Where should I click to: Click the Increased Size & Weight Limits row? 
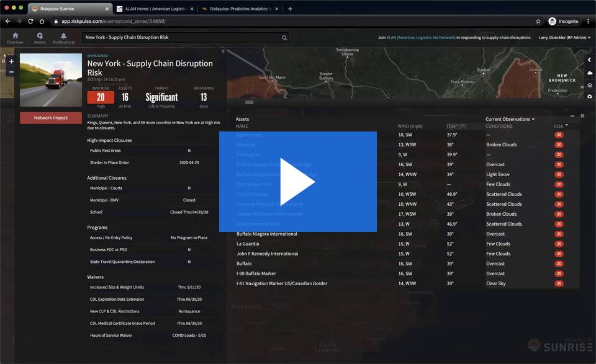(x=153, y=287)
